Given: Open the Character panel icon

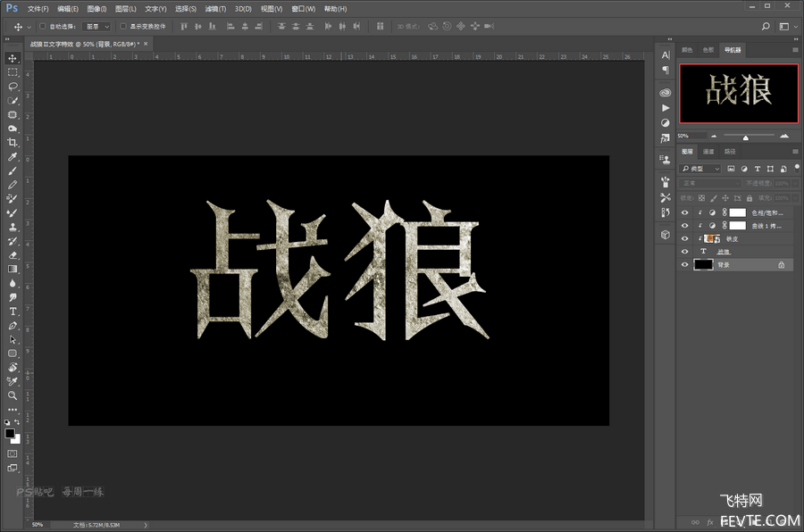Looking at the screenshot, I should 665,55.
